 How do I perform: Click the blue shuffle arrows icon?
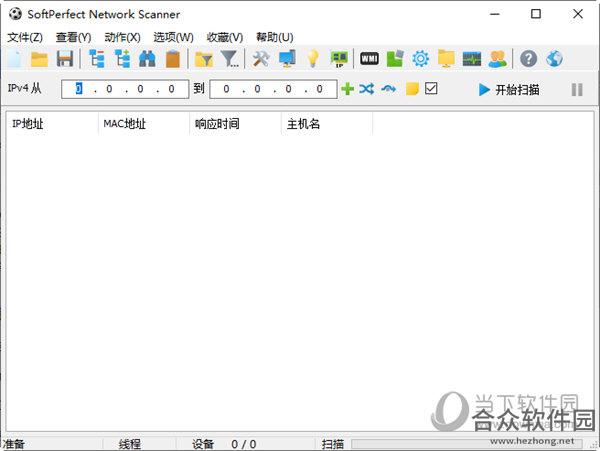click(x=367, y=89)
